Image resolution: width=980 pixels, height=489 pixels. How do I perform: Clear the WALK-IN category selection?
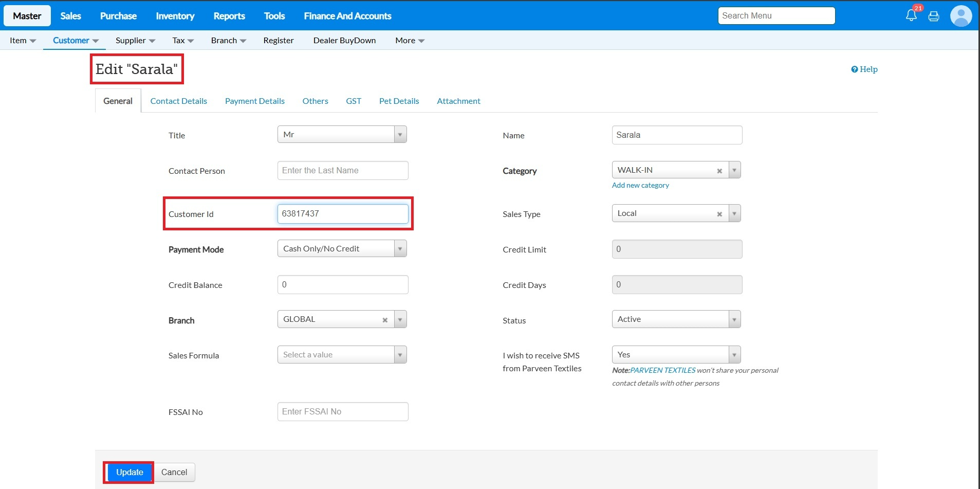pos(719,171)
